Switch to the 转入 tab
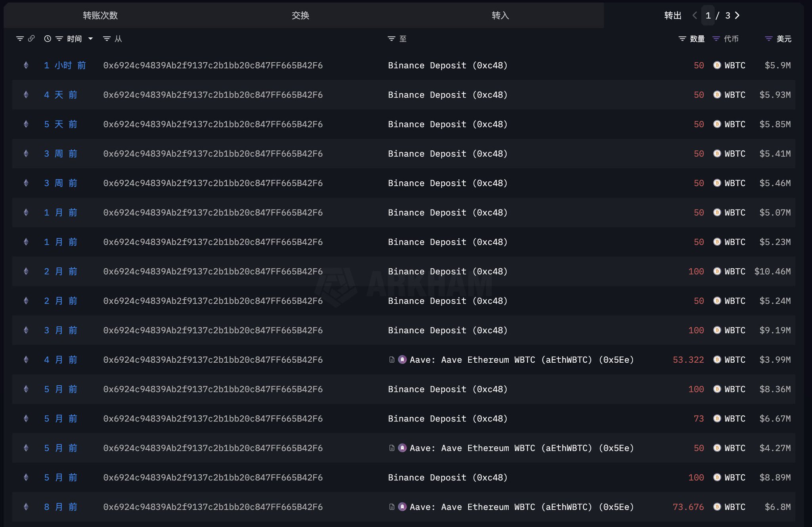Image resolution: width=812 pixels, height=527 pixels. tap(500, 15)
